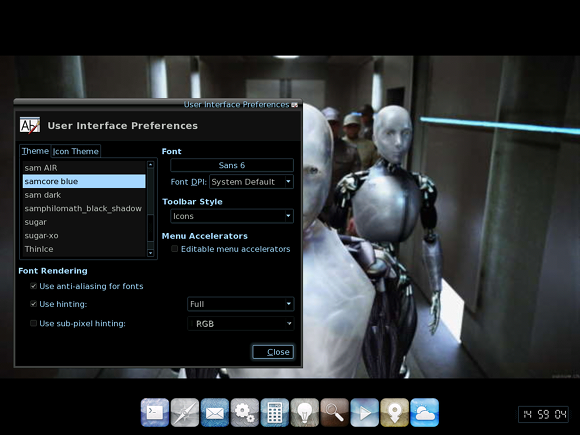Enable Use sub-pixel hinting checkbox
Viewport: 580px width, 435px height.
(x=33, y=323)
